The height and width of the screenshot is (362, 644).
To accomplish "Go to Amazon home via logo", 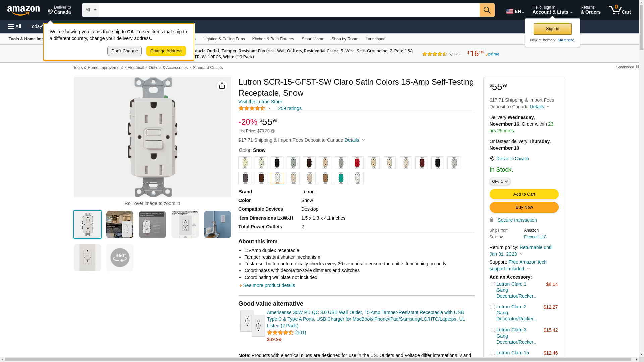I will tap(23, 11).
